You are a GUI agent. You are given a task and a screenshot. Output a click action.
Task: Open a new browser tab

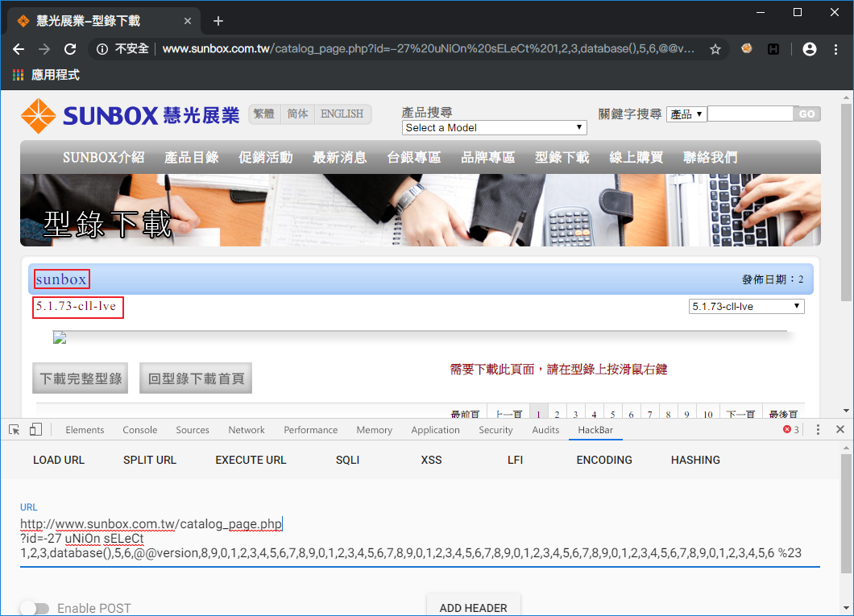coord(218,21)
